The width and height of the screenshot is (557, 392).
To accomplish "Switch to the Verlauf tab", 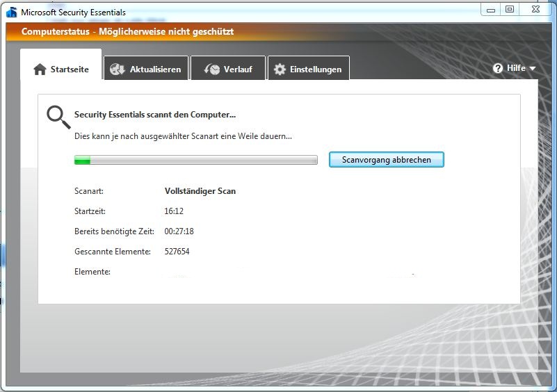I will click(228, 68).
